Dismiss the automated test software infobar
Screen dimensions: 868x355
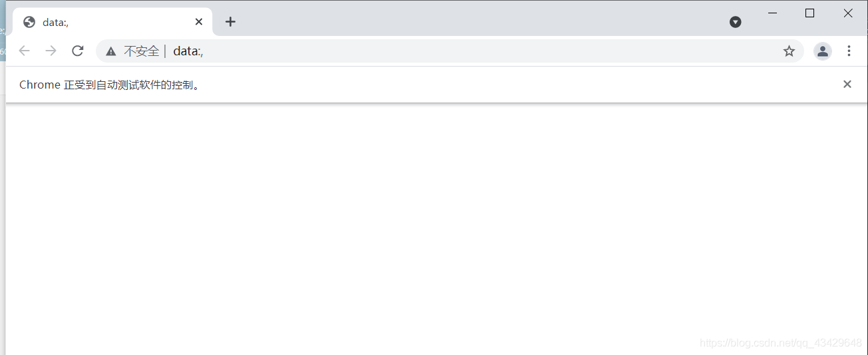click(847, 84)
